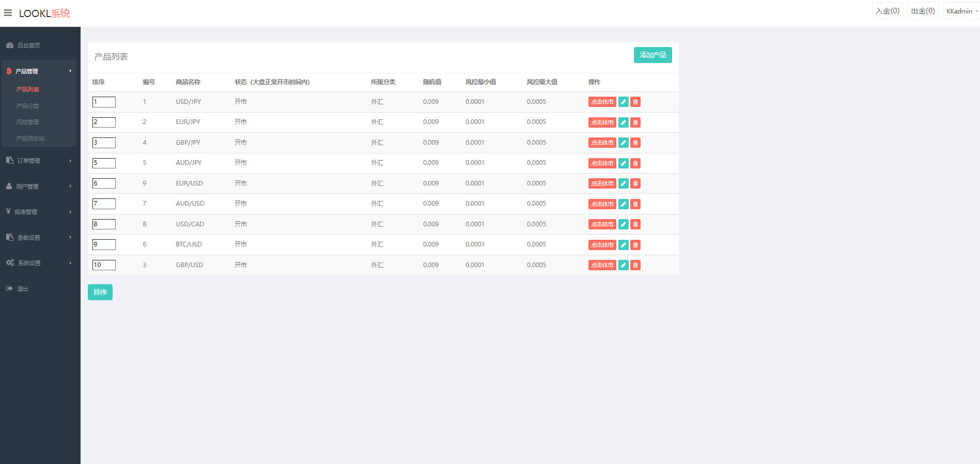Image resolution: width=980 pixels, height=464 pixels.
Task: Click the sort order field for GBP/USD
Action: [x=104, y=265]
